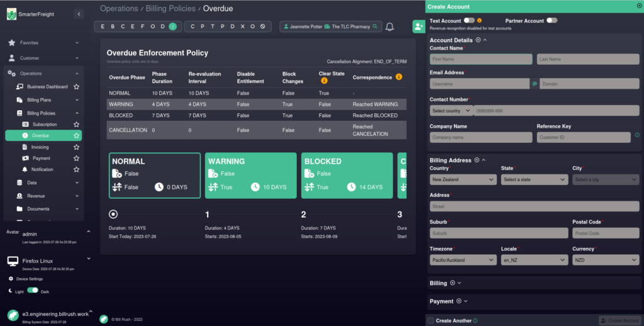Screen dimensions: 644x326
Task: Click the highlighted slash toolbar button
Action: click(173, 26)
